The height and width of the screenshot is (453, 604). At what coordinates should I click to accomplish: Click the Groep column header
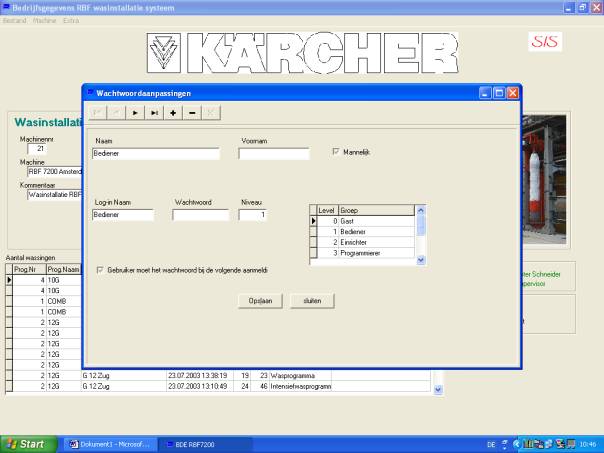point(376,210)
